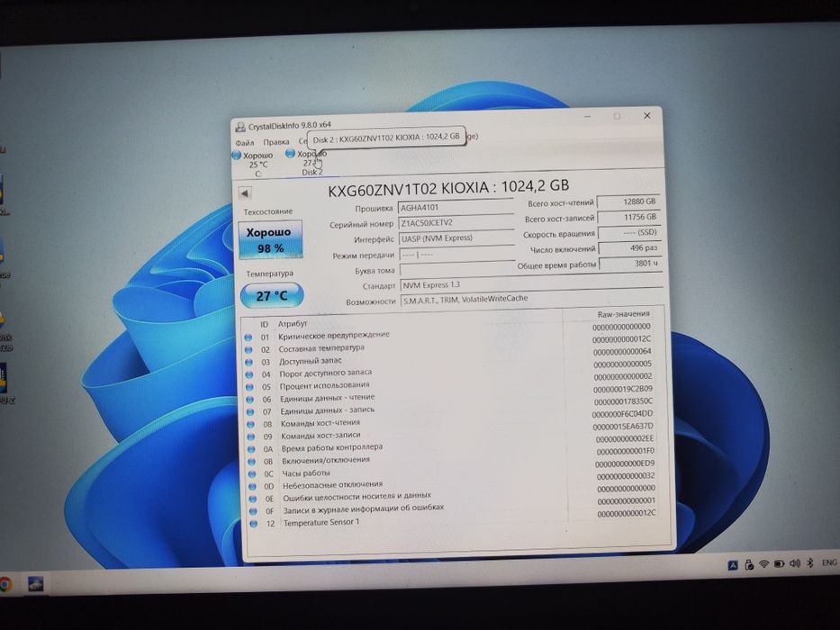Click the Возможности field with S.M.A.R.T., TRIM
This screenshot has height=630, width=840.
[x=532, y=300]
